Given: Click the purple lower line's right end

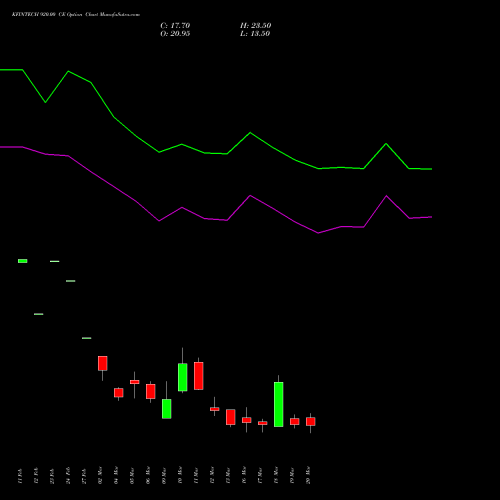Looking at the screenshot, I should point(431,217).
